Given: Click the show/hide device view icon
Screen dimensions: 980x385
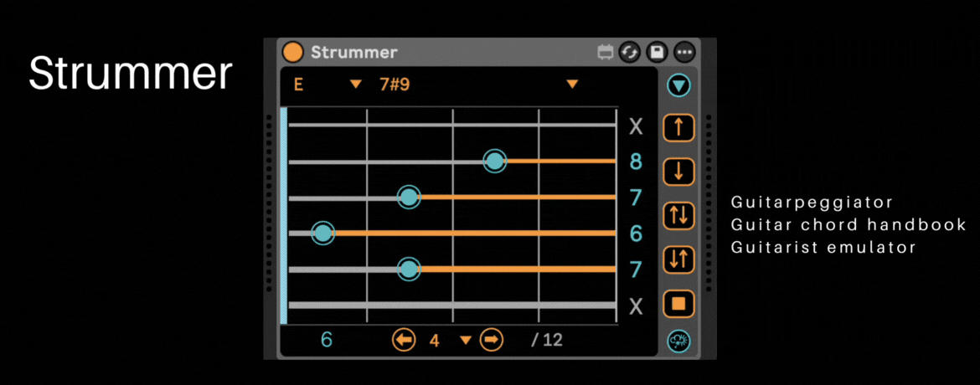Looking at the screenshot, I should [x=605, y=53].
